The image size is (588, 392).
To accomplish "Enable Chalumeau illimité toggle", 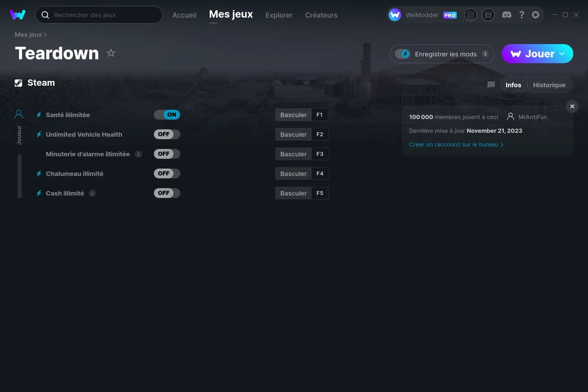I will (167, 173).
